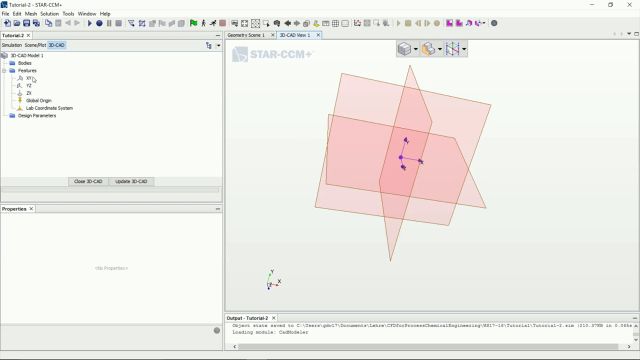Collapse the Features folder node

pyautogui.click(x=4, y=71)
